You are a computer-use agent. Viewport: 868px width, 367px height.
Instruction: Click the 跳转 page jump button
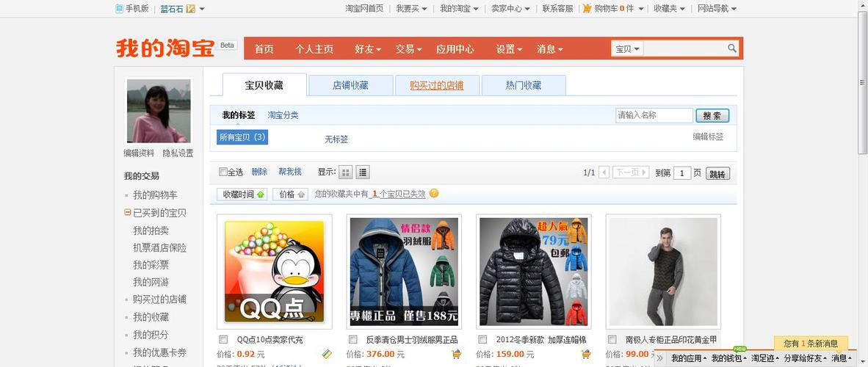tap(717, 173)
